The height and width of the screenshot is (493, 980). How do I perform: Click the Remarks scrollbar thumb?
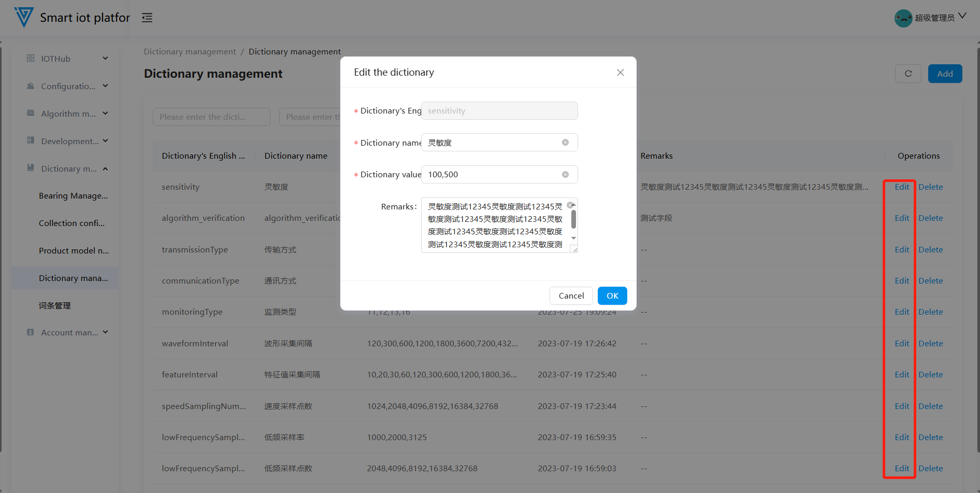tap(573, 219)
